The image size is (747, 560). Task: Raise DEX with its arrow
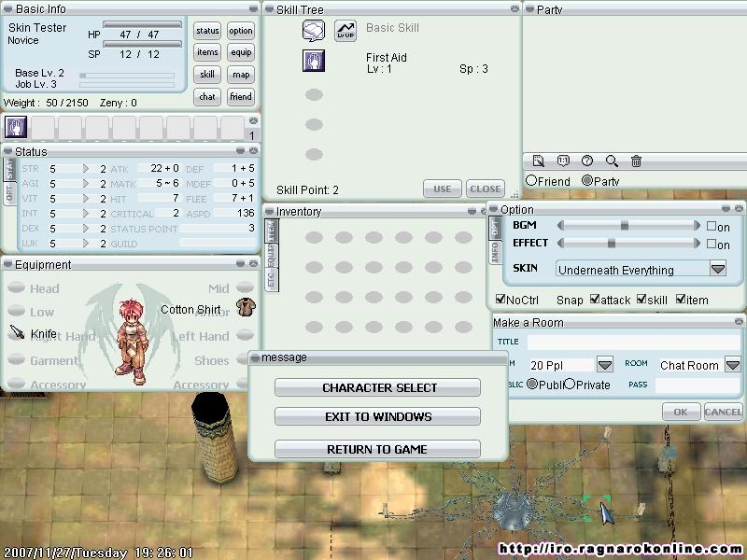coord(86,228)
